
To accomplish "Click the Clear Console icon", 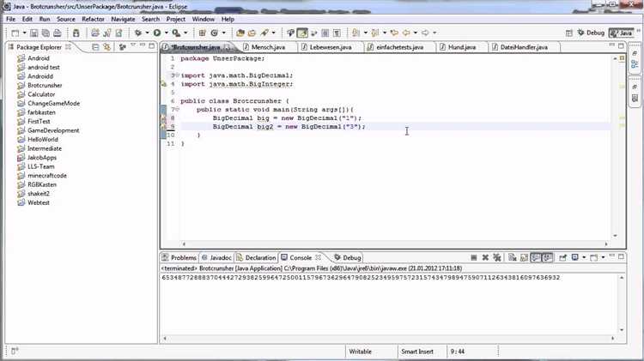I will 511,257.
